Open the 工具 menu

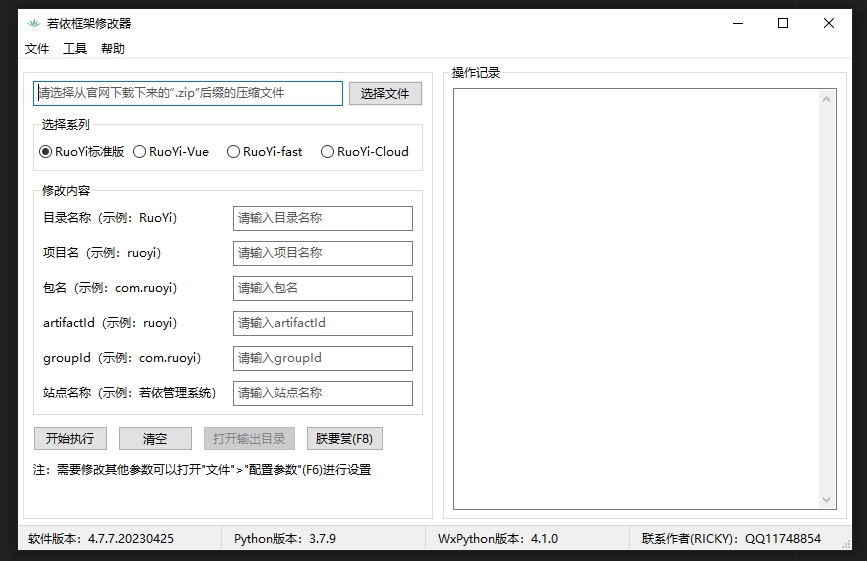pyautogui.click(x=75, y=49)
